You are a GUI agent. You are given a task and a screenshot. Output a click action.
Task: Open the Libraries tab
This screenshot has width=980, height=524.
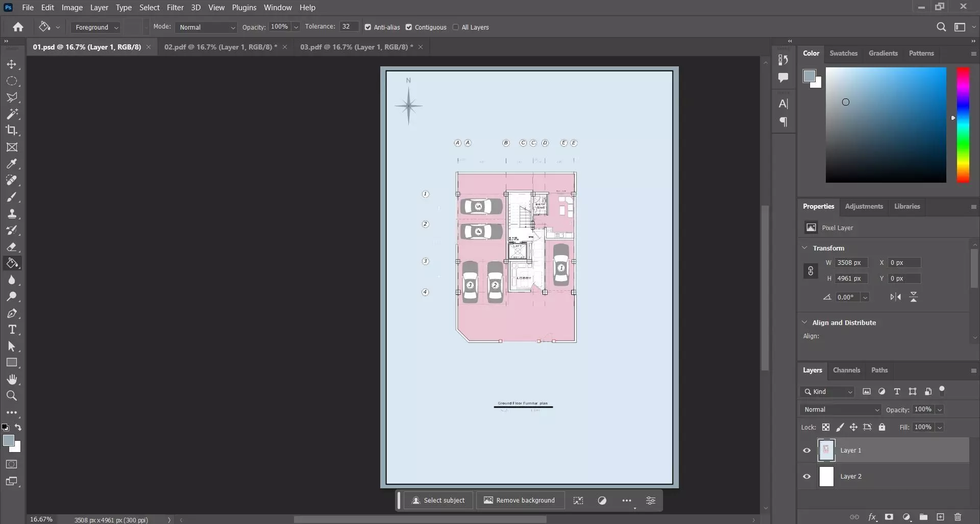coord(907,206)
